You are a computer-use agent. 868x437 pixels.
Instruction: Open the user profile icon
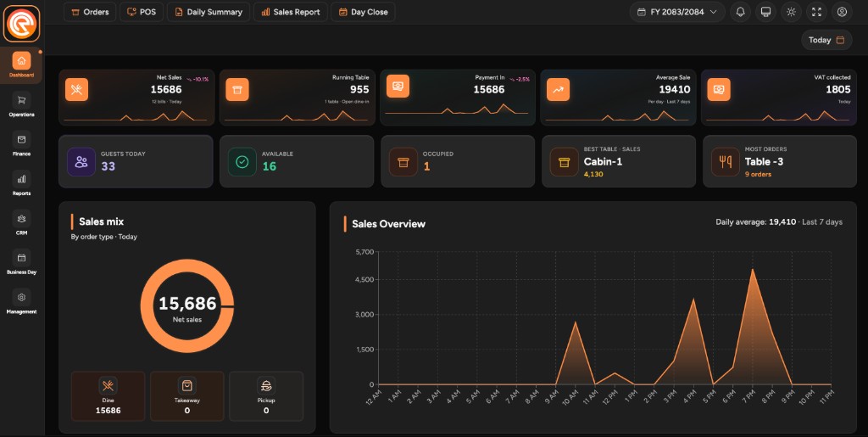(842, 12)
